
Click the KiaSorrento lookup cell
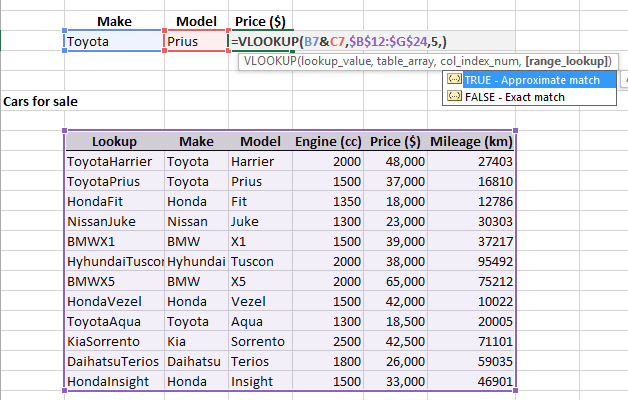[x=114, y=342]
